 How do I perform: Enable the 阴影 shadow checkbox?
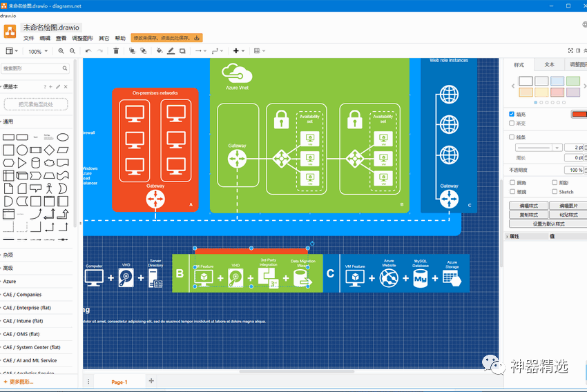point(555,182)
